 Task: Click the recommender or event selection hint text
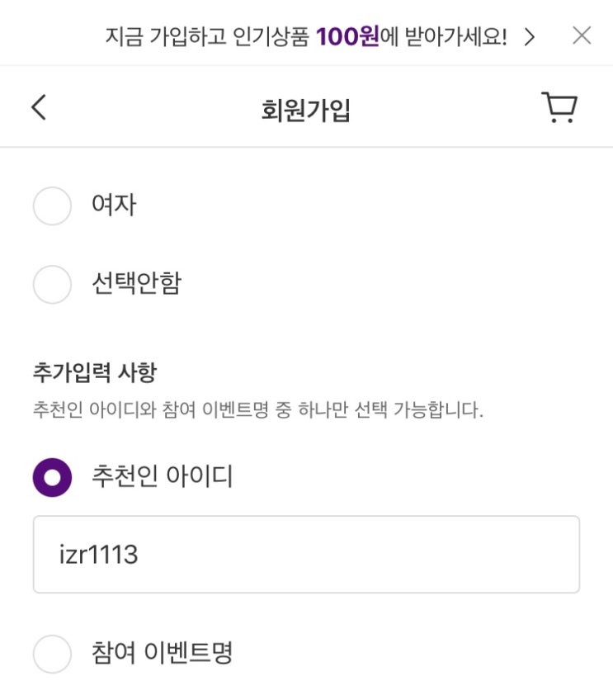click(257, 410)
